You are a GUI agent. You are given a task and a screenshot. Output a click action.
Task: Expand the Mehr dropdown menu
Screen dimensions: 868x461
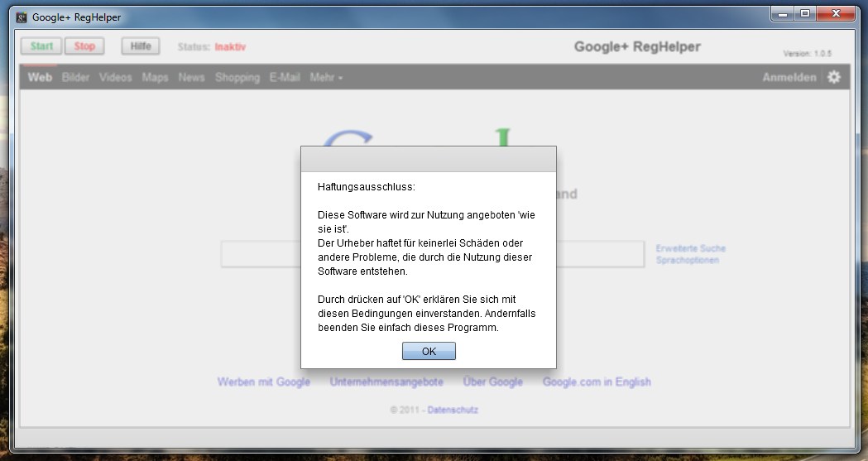coord(326,78)
